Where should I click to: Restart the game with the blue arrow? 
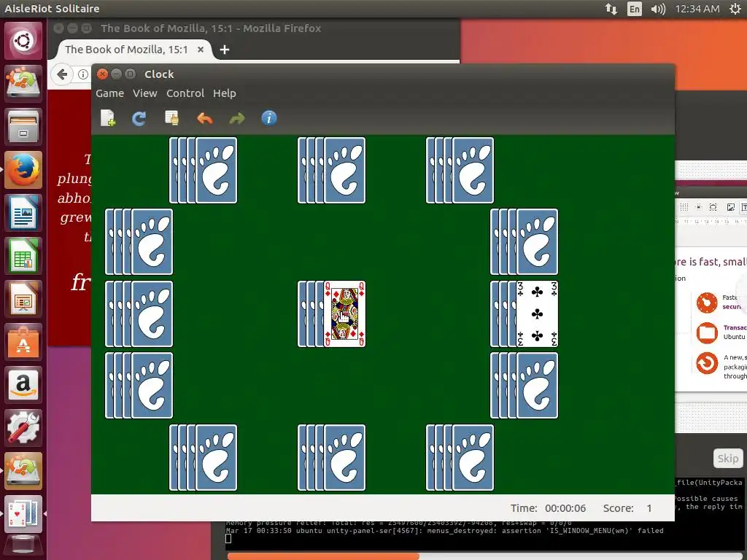pos(139,118)
